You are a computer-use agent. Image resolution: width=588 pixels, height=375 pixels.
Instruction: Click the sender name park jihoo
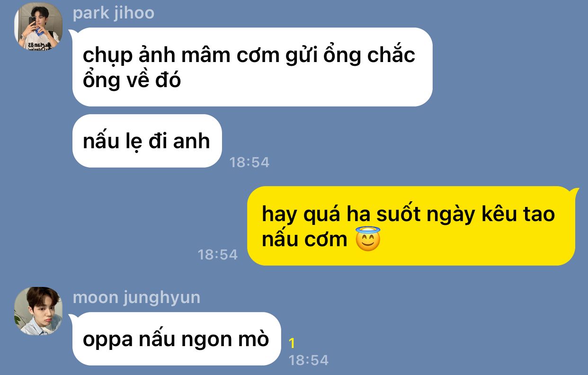[x=114, y=13]
